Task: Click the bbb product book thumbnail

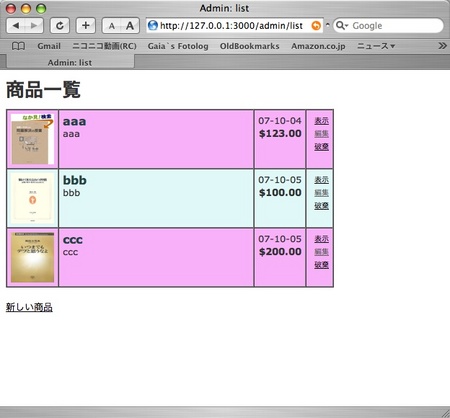Action: pyautogui.click(x=32, y=198)
